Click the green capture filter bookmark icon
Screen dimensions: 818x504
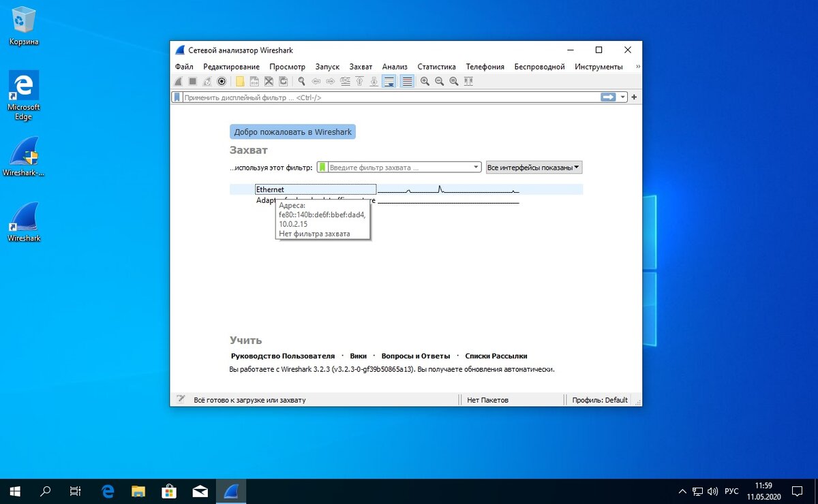pyautogui.click(x=322, y=168)
